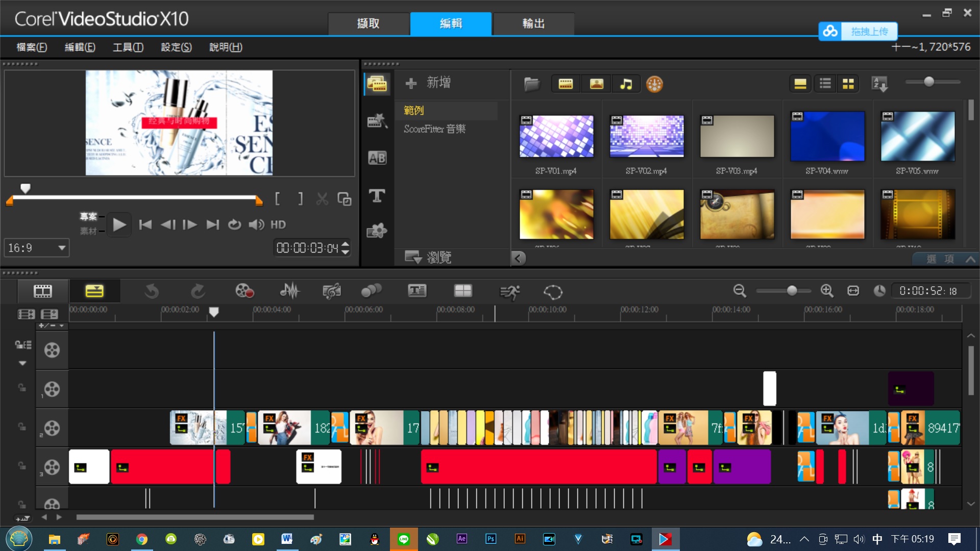Open the 設定(S) menu
The width and height of the screenshot is (980, 551).
click(176, 47)
